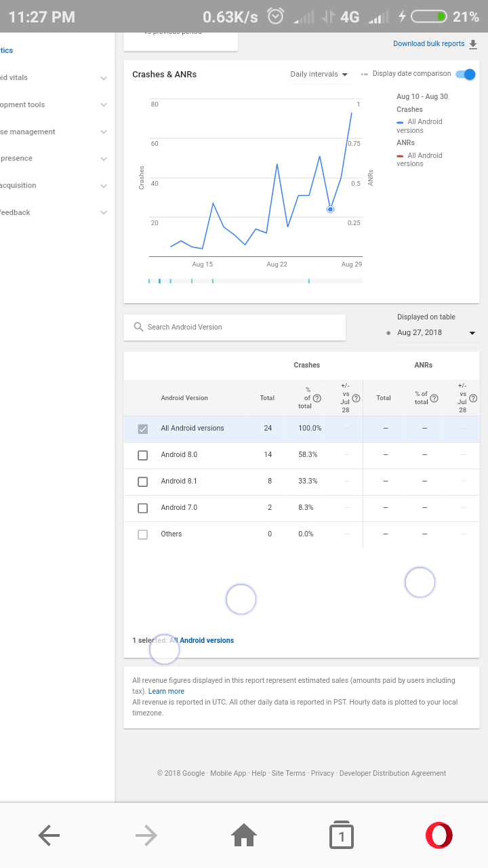Click the download bulk reports icon
Viewport: 488px width, 868px height.
(x=473, y=44)
